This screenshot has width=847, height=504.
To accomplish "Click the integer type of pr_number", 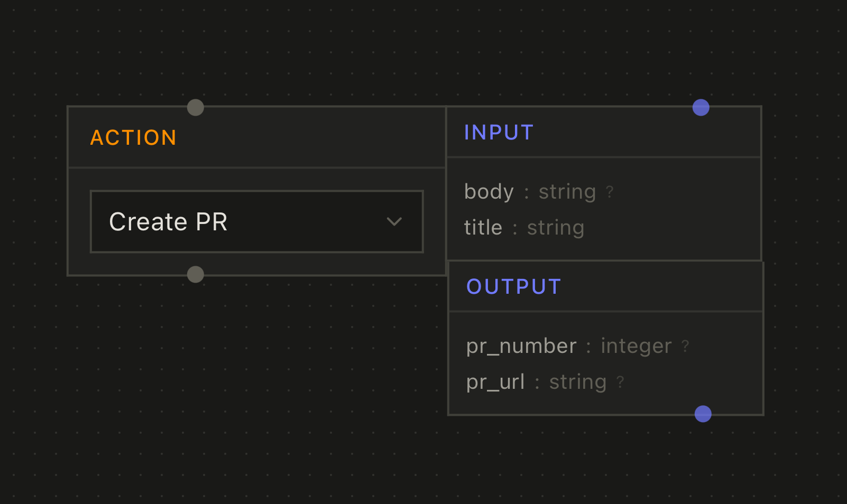I will tap(636, 346).
